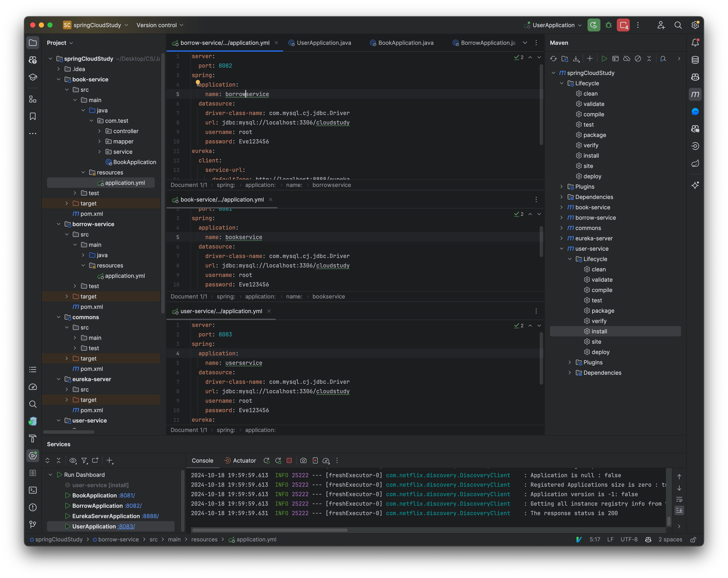Open the Database tool window
Image resolution: width=728 pixels, height=578 pixels.
pyautogui.click(x=695, y=60)
